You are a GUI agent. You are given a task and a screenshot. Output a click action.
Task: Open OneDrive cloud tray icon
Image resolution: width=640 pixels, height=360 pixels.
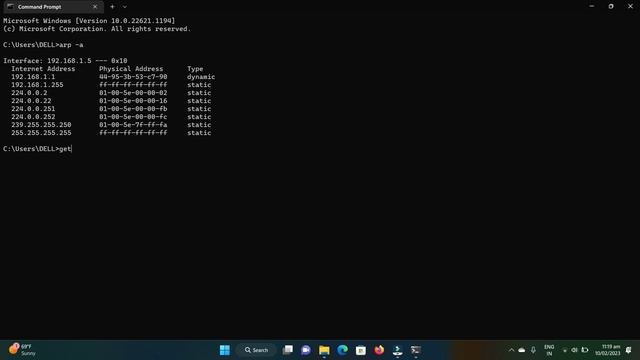522,350
